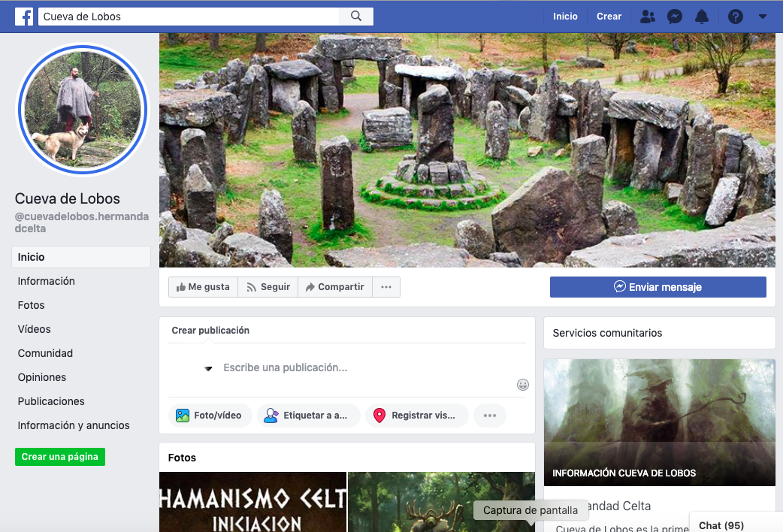Switch to the Opiniones section

42,377
